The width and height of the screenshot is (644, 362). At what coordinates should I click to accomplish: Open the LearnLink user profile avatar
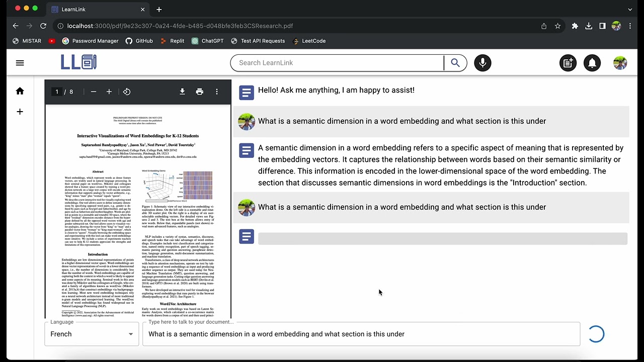620,63
